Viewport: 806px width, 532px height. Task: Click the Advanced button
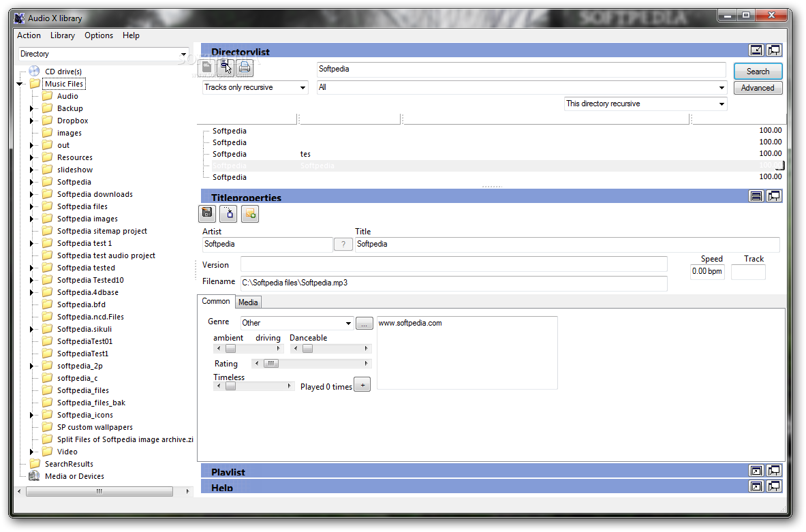(758, 88)
